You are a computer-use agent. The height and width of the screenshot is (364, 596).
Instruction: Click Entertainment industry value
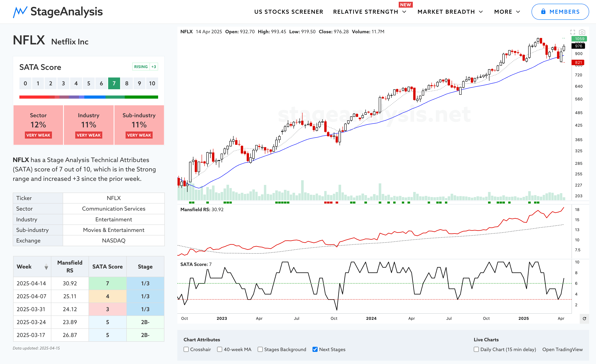[114, 219]
